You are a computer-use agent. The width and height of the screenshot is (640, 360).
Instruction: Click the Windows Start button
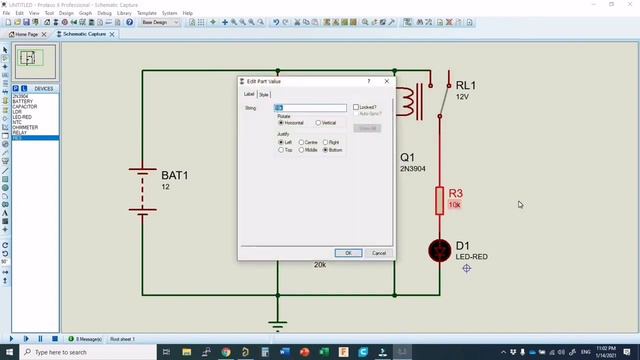[9, 352]
